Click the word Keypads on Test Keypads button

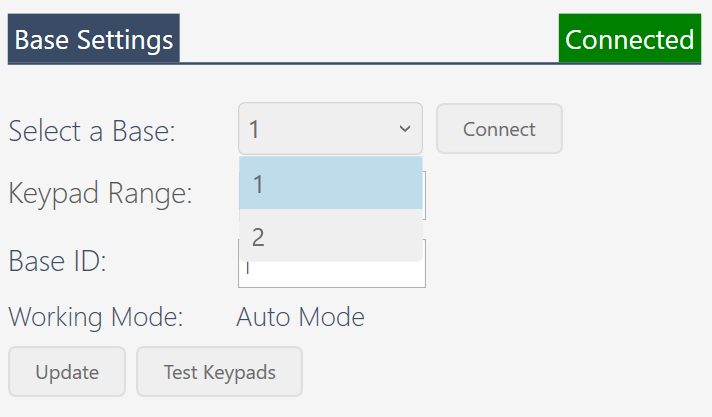point(239,372)
